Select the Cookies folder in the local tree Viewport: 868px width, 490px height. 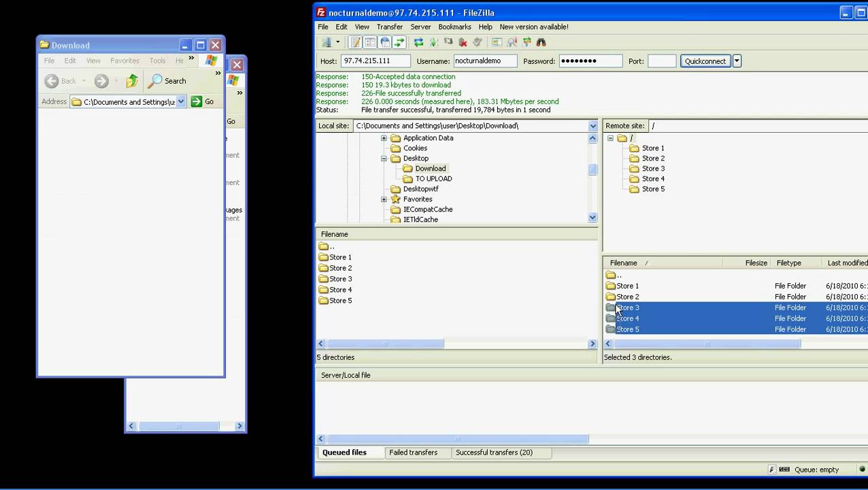tap(415, 148)
